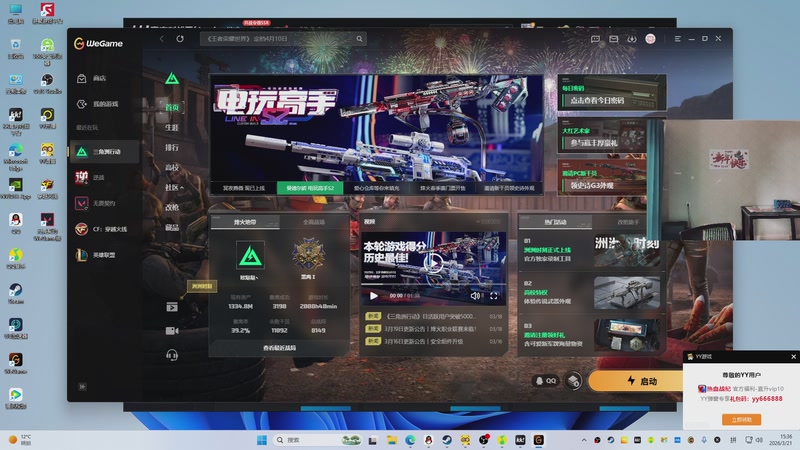The width and height of the screenshot is (800, 450).
Task: Select the 排行 tab in game navigation
Action: coord(172,147)
